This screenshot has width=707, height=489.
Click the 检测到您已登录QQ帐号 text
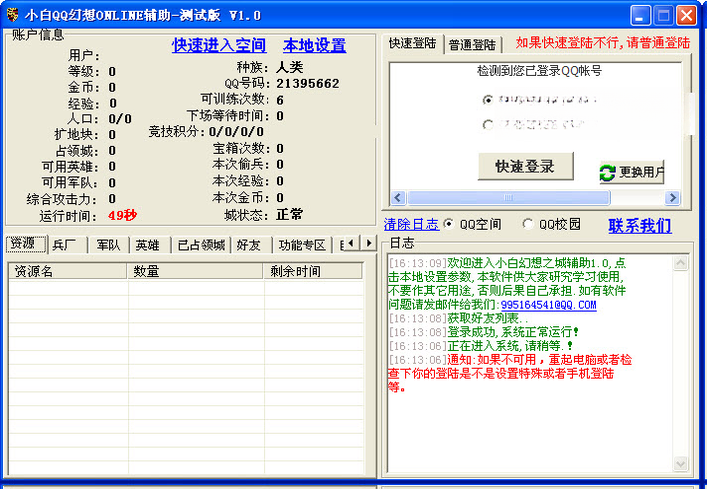point(539,71)
